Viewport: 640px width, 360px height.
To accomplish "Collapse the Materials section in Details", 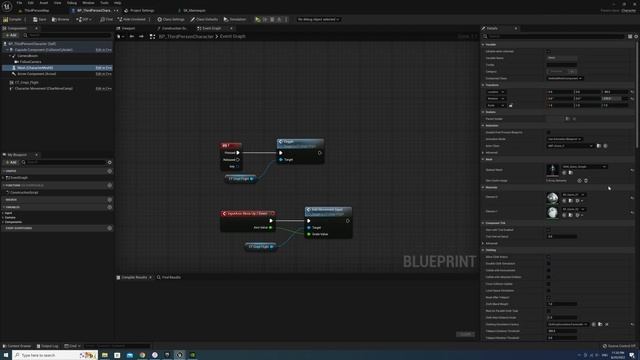I will (x=483, y=187).
